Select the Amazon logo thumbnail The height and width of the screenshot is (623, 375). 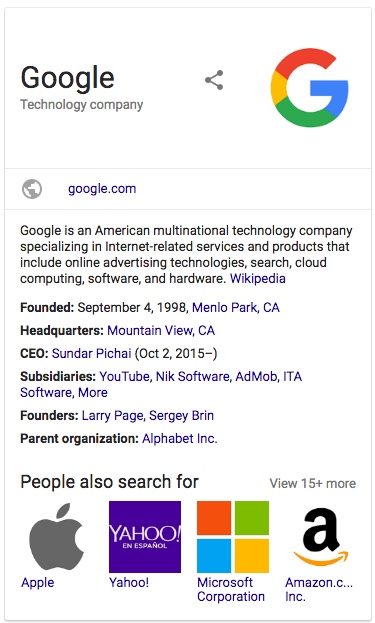click(321, 536)
